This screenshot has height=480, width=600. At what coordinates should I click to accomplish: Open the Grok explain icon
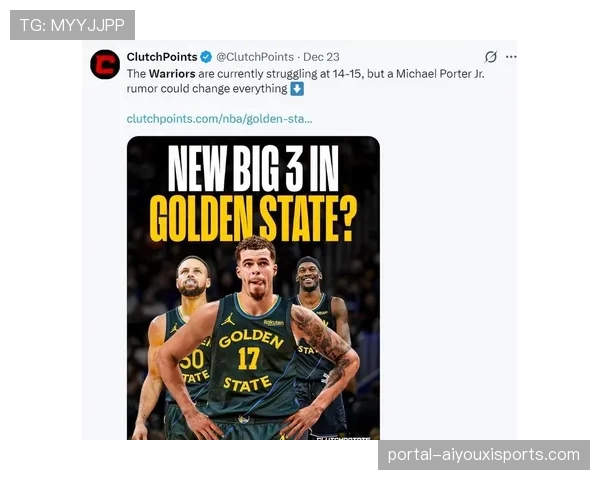[491, 57]
